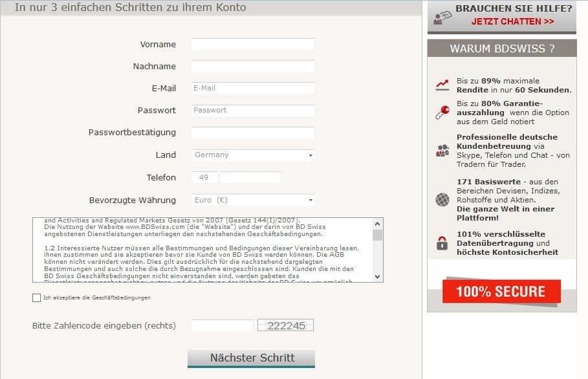Click the captcha image 222245

(285, 325)
